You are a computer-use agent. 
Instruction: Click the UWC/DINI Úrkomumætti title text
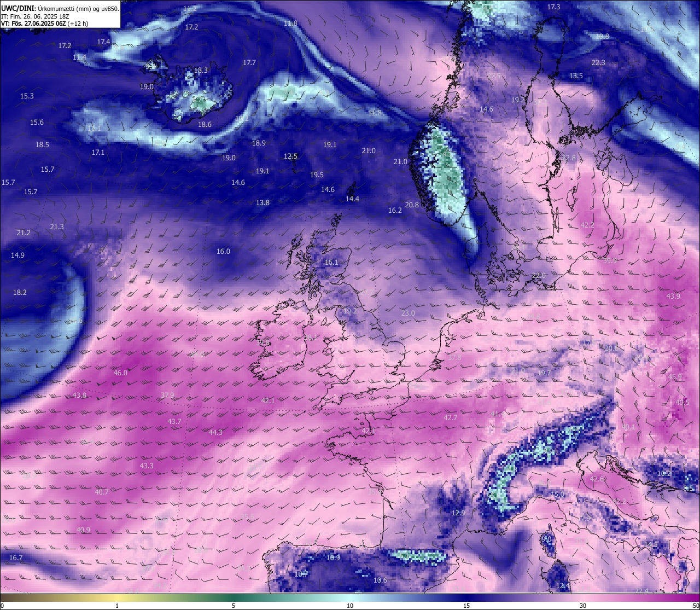pyautogui.click(x=60, y=8)
